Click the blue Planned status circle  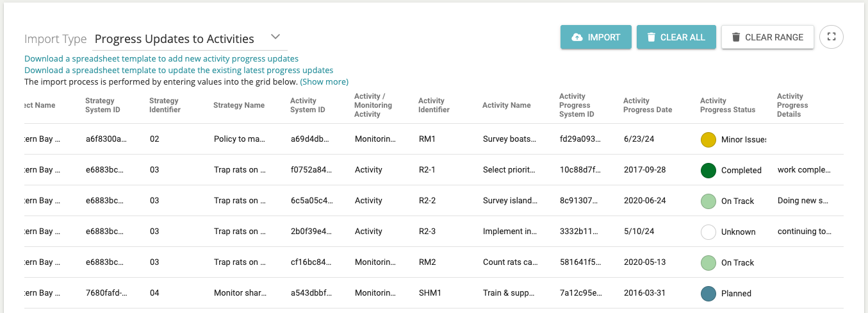click(708, 293)
